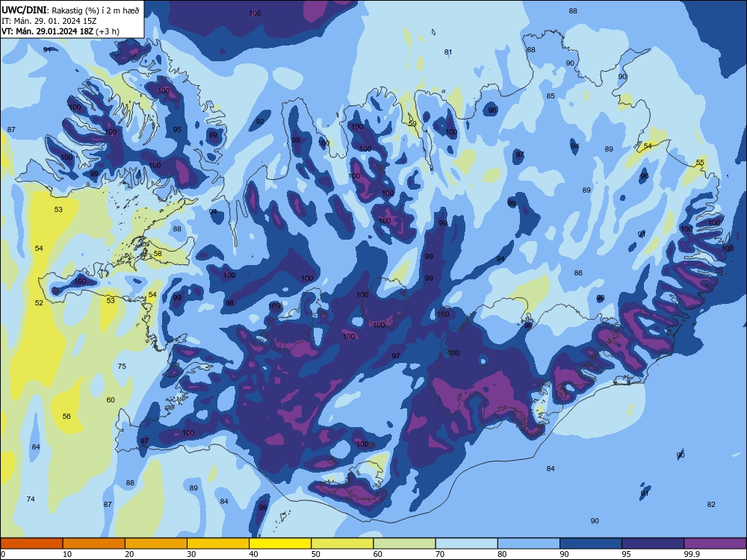Click the legend tick label '0'
The width and height of the screenshot is (747, 560).
coord(3,554)
